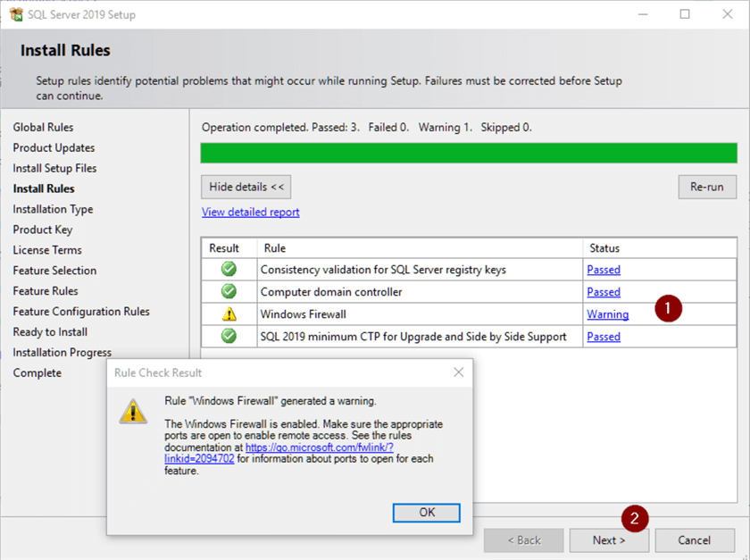
Task: Click the Next button
Action: [608, 540]
